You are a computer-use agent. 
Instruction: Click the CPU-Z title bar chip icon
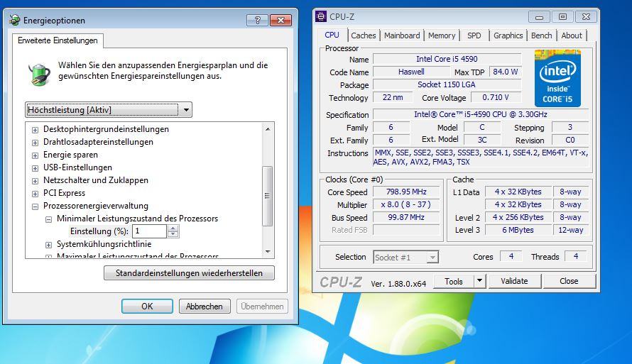click(x=321, y=16)
